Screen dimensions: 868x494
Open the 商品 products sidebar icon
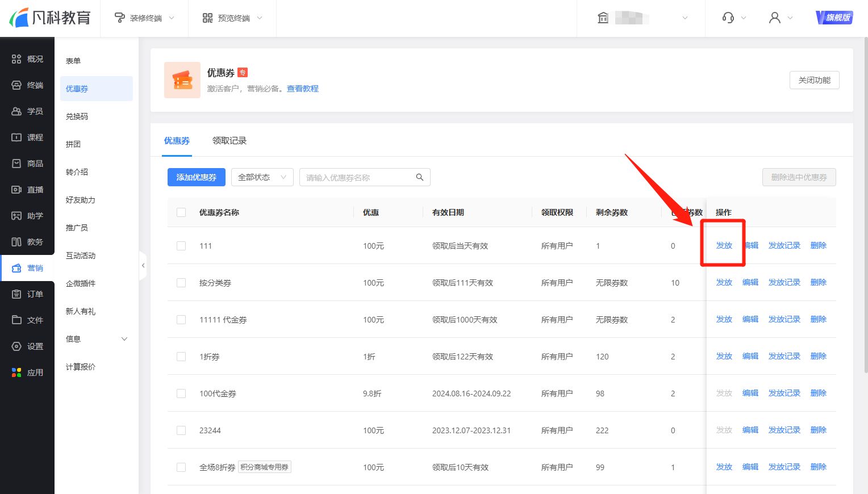(16, 164)
